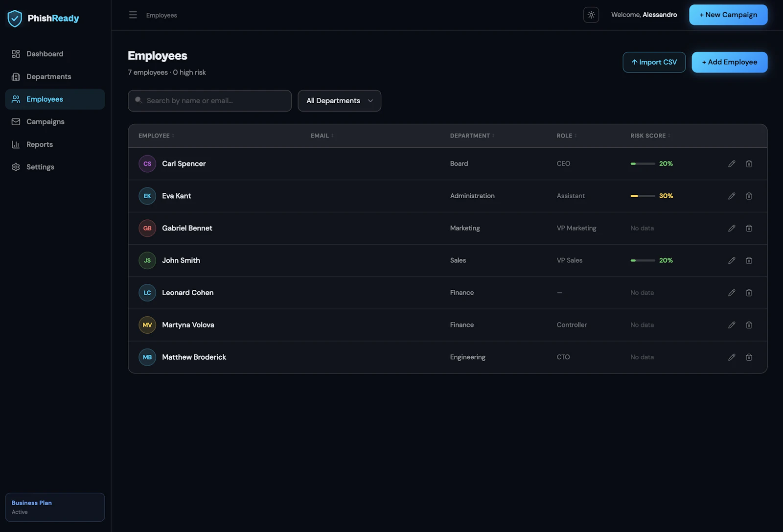Click the pencil edit icon for Carl Spencer

(x=732, y=163)
